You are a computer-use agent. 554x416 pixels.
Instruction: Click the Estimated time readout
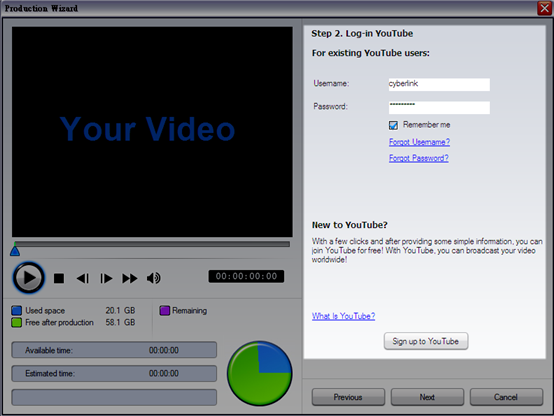[114, 374]
